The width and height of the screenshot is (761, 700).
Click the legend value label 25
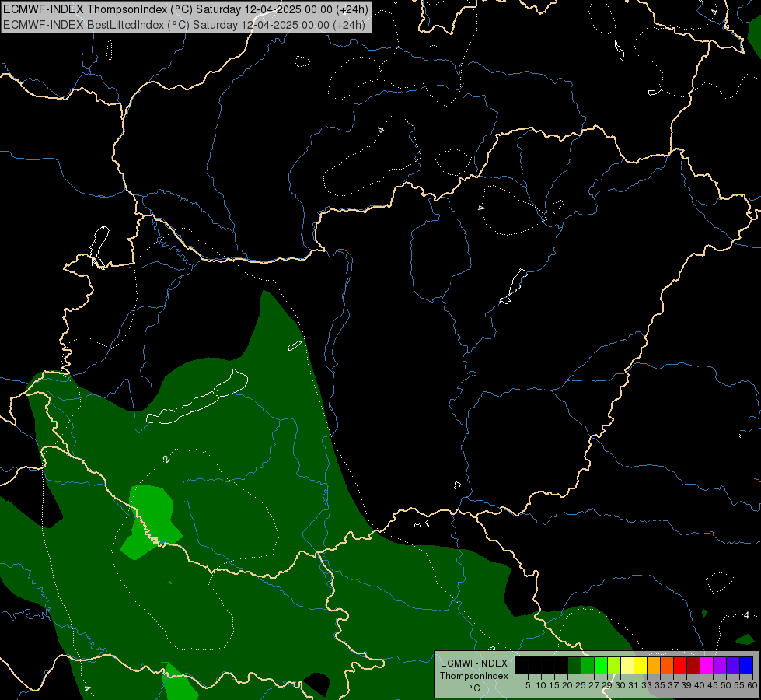click(581, 685)
